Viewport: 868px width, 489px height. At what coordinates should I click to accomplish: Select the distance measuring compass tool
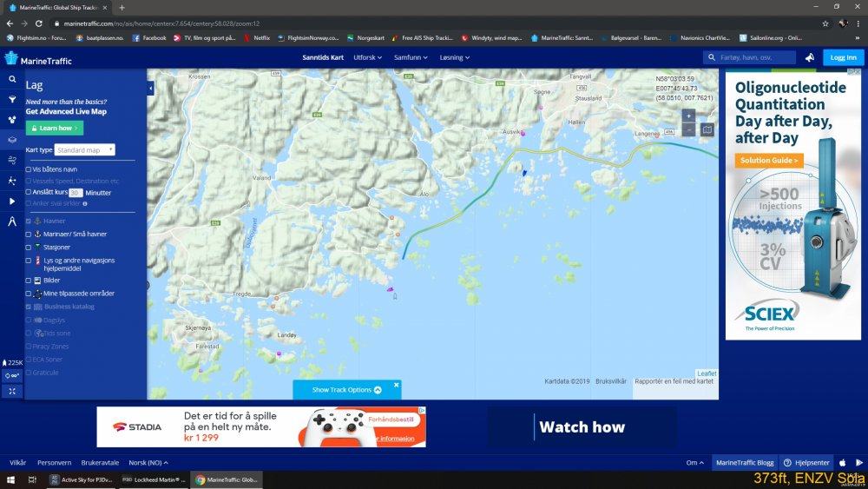click(x=11, y=221)
